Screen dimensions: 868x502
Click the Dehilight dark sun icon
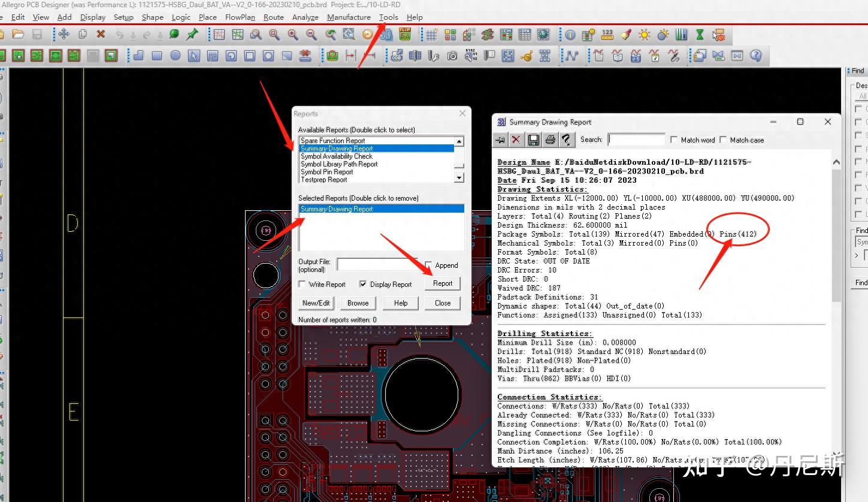(663, 35)
